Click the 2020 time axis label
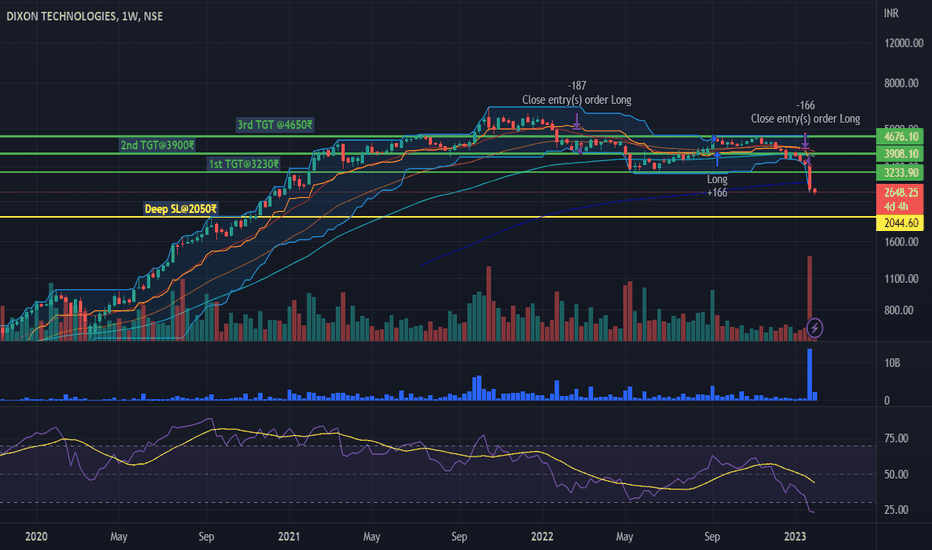Image resolution: width=932 pixels, height=550 pixels. (x=36, y=536)
